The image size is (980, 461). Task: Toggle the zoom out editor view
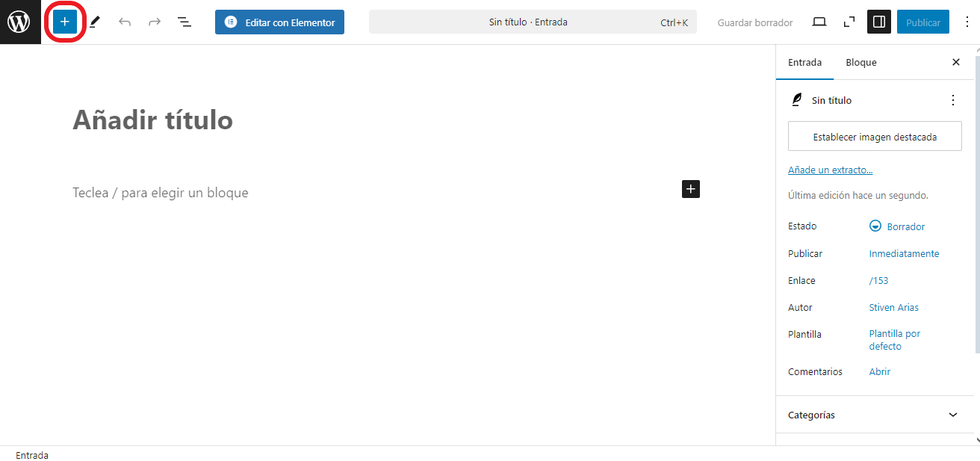(x=849, y=22)
